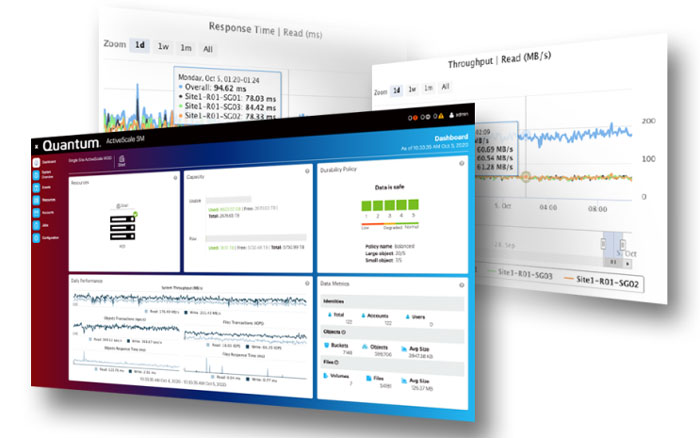Click durability square number 1

pyautogui.click(x=366, y=206)
